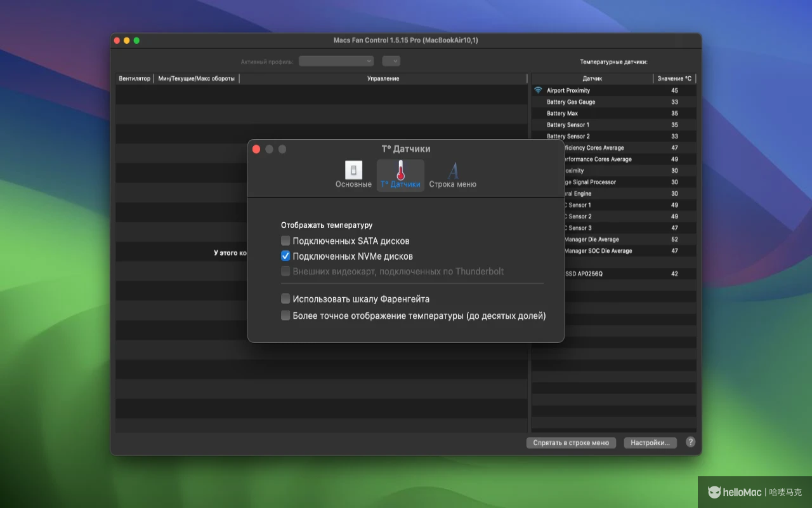Enable Более точное отображение температуры checkbox

click(x=285, y=316)
